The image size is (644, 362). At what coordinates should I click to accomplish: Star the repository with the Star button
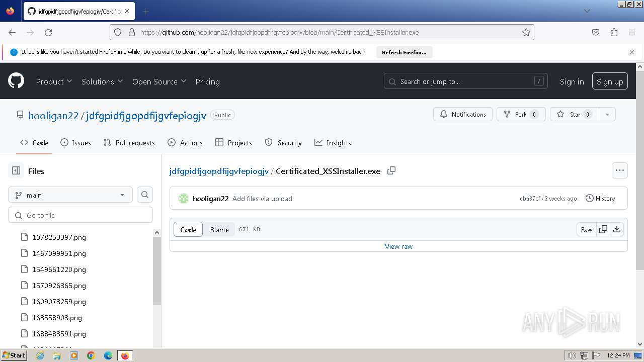point(575,114)
